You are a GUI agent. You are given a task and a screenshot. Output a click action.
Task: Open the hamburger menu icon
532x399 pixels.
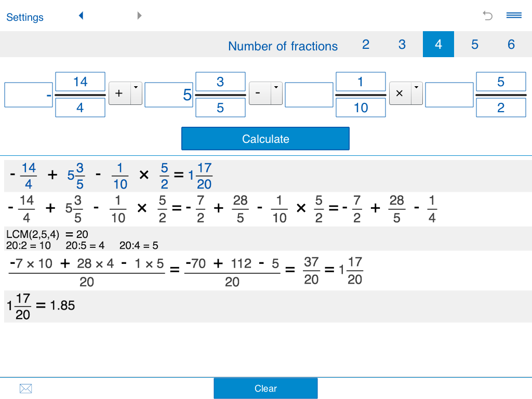514,16
